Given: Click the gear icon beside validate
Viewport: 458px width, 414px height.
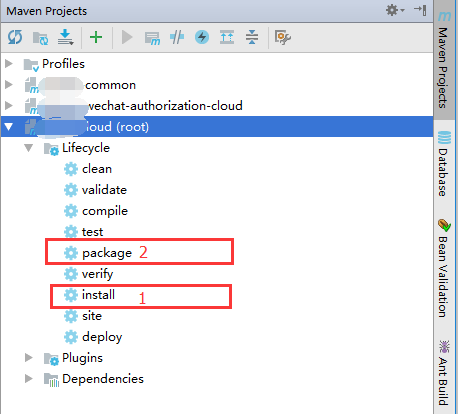Looking at the screenshot, I should click(x=71, y=190).
